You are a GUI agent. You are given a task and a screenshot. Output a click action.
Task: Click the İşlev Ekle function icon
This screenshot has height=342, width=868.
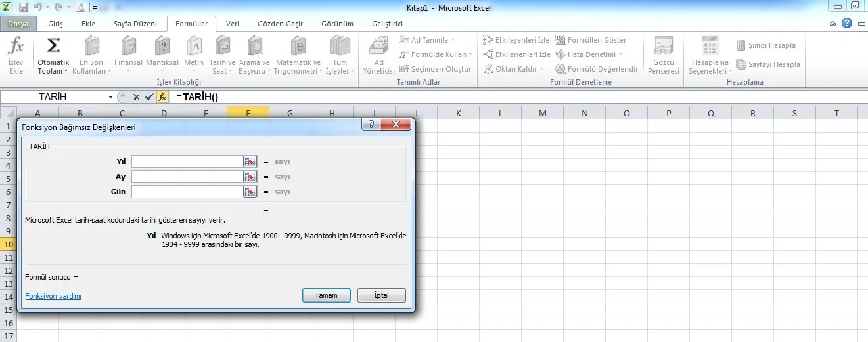tap(16, 55)
